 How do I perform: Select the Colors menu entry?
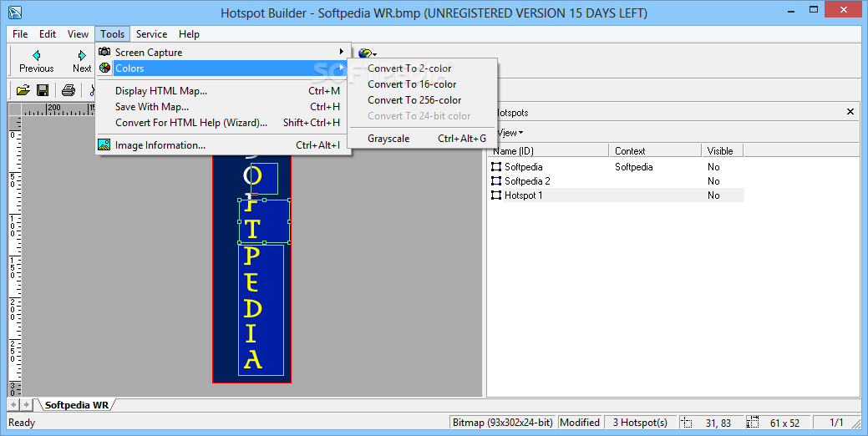point(222,68)
